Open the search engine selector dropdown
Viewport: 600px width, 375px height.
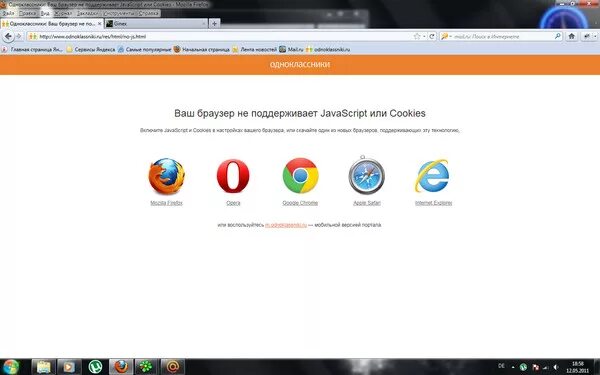coord(446,36)
